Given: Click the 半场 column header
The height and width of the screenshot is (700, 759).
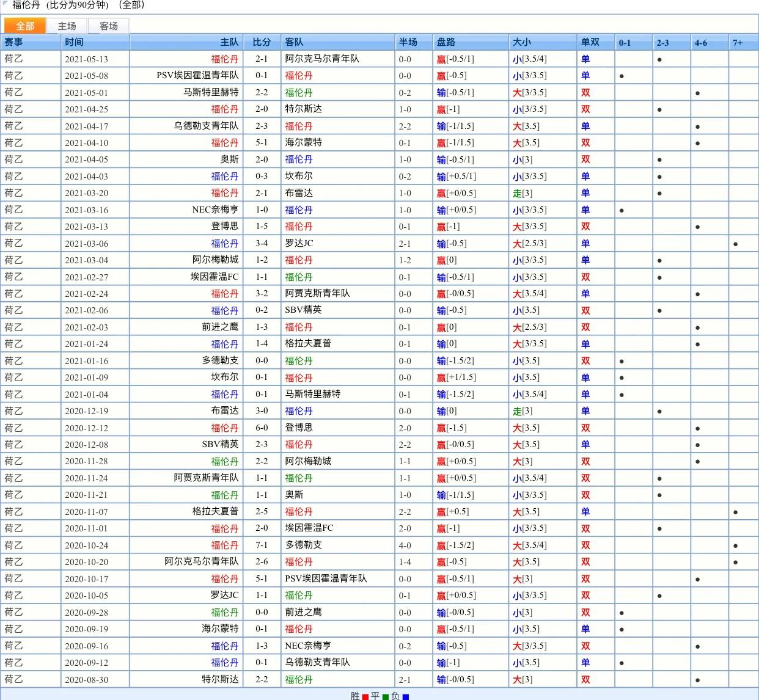Looking at the screenshot, I should (408, 42).
